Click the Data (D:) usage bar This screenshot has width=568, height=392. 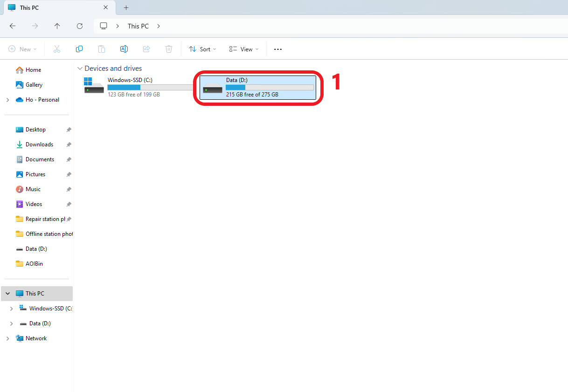[270, 87]
